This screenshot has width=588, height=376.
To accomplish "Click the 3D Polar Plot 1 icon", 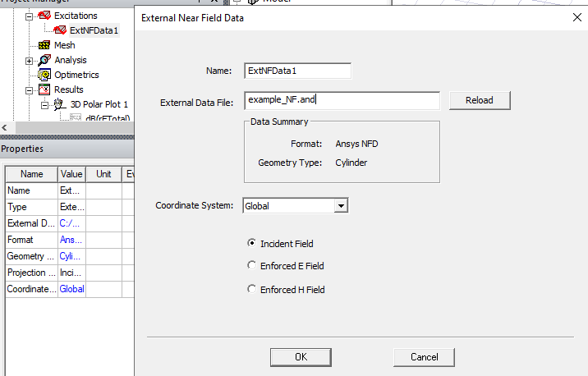I will tap(60, 104).
